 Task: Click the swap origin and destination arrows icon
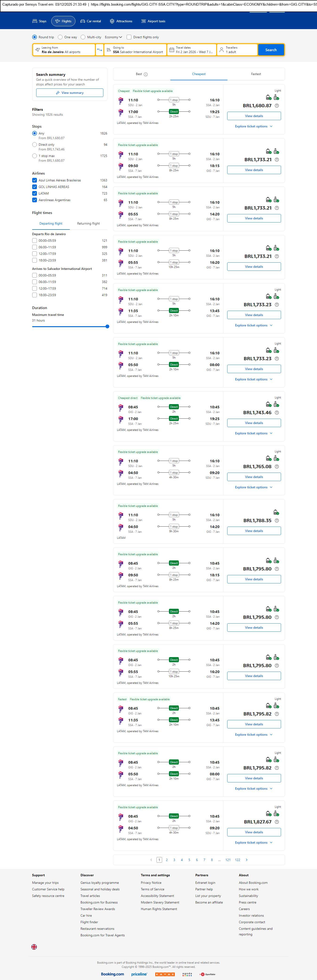pyautogui.click(x=99, y=50)
